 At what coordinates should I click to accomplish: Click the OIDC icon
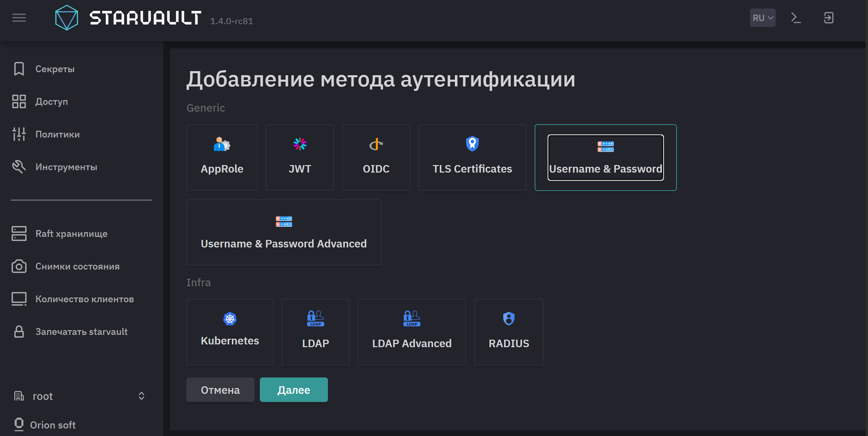(376, 144)
